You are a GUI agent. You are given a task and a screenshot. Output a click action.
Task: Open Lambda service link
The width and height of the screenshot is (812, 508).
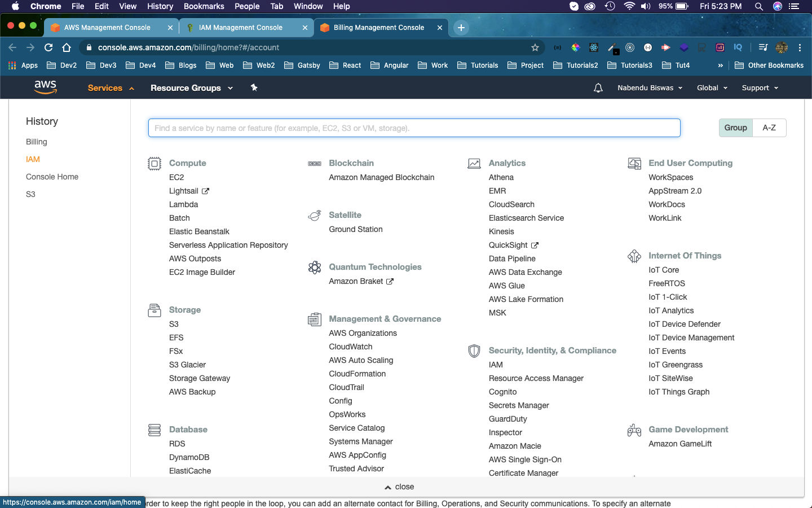183,204
